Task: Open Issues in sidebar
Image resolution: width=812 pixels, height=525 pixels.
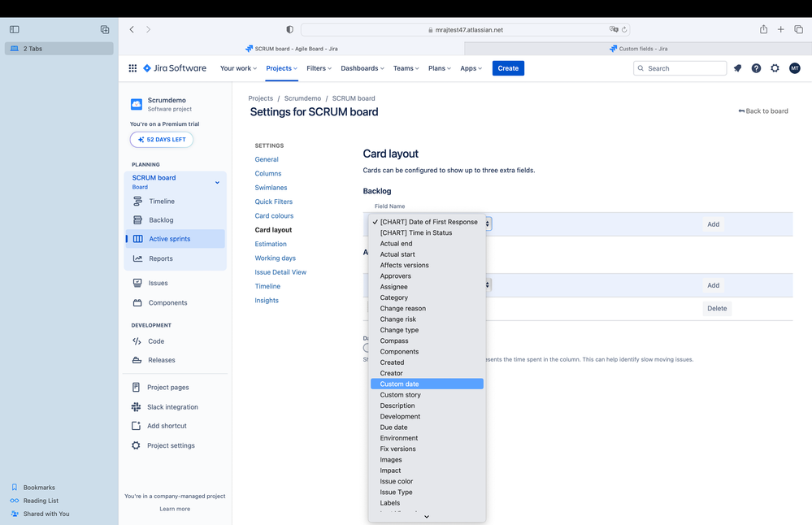Action: pyautogui.click(x=175, y=283)
